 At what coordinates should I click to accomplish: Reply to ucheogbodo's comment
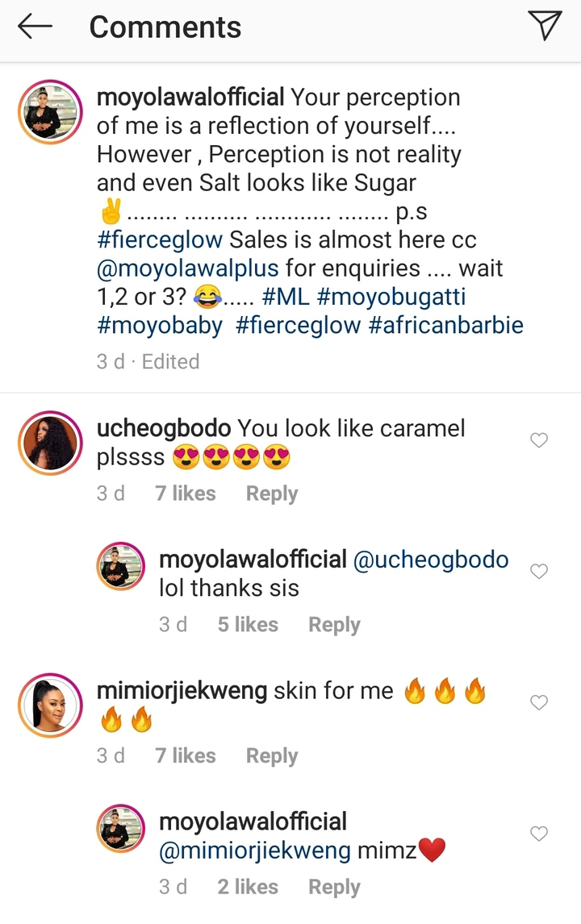(x=272, y=493)
